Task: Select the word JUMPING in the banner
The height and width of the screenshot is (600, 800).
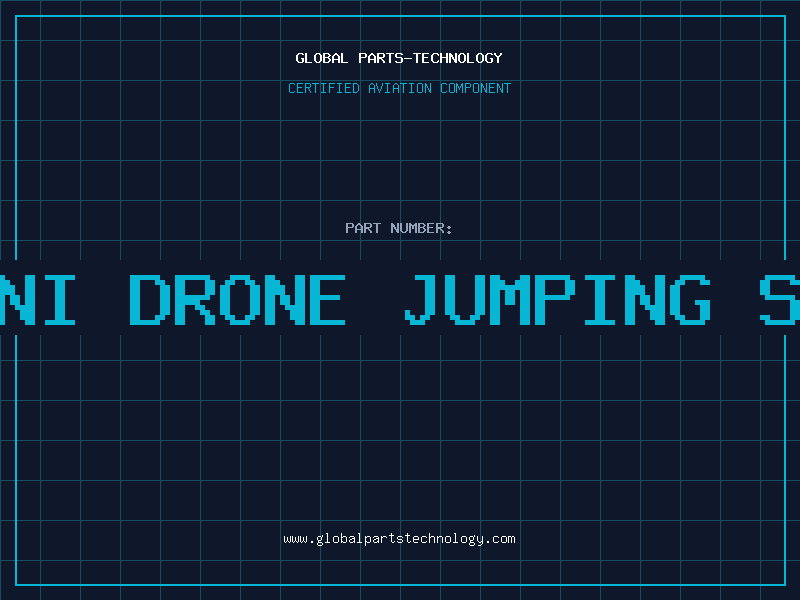Action: (x=558, y=300)
